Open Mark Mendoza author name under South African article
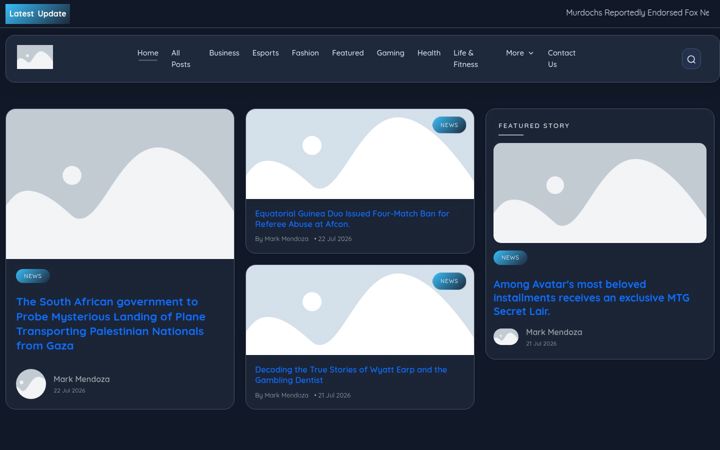This screenshot has height=450, width=720. pos(81,379)
